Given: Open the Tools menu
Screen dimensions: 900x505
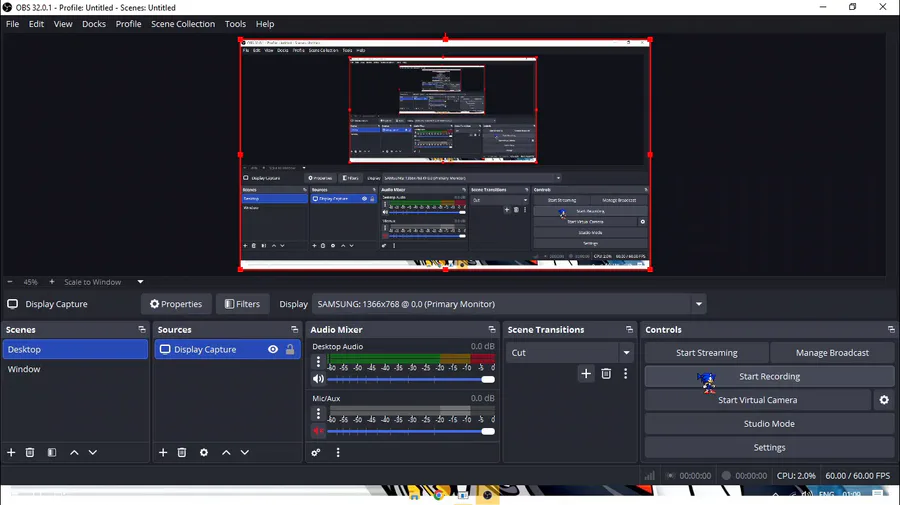Looking at the screenshot, I should (x=235, y=24).
